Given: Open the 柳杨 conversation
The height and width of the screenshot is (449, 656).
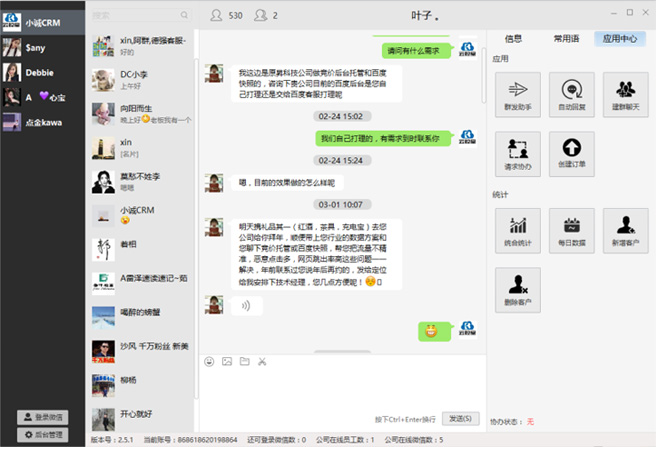Looking at the screenshot, I should (x=140, y=385).
